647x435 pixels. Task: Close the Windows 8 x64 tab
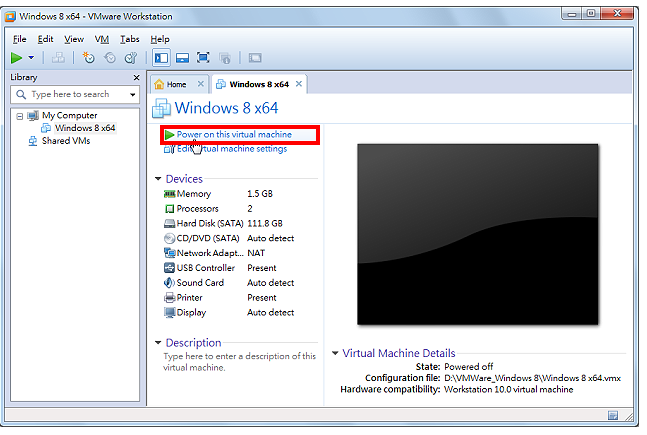click(299, 84)
